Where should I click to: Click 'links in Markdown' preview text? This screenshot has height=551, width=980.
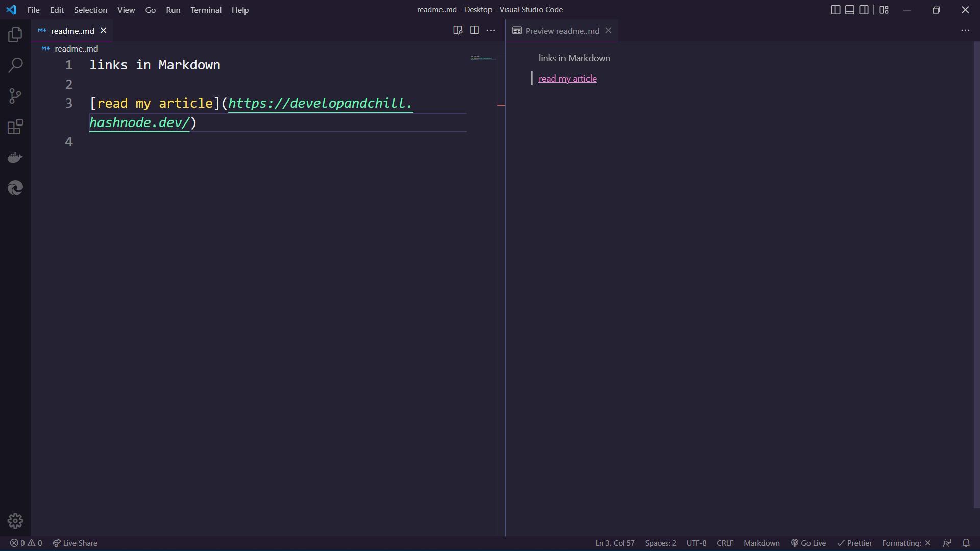(x=574, y=58)
